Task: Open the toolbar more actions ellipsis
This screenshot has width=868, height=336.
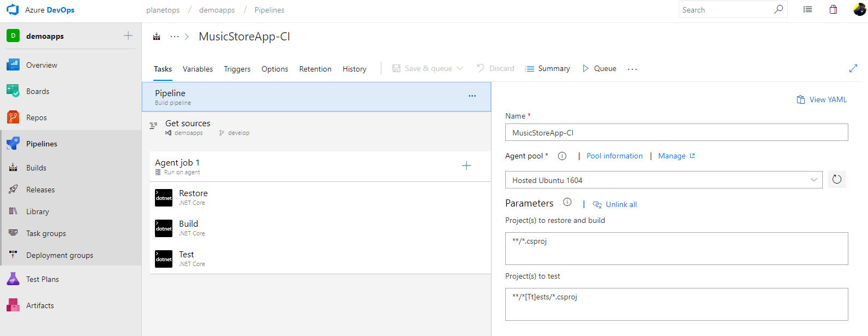Action: pyautogui.click(x=632, y=69)
